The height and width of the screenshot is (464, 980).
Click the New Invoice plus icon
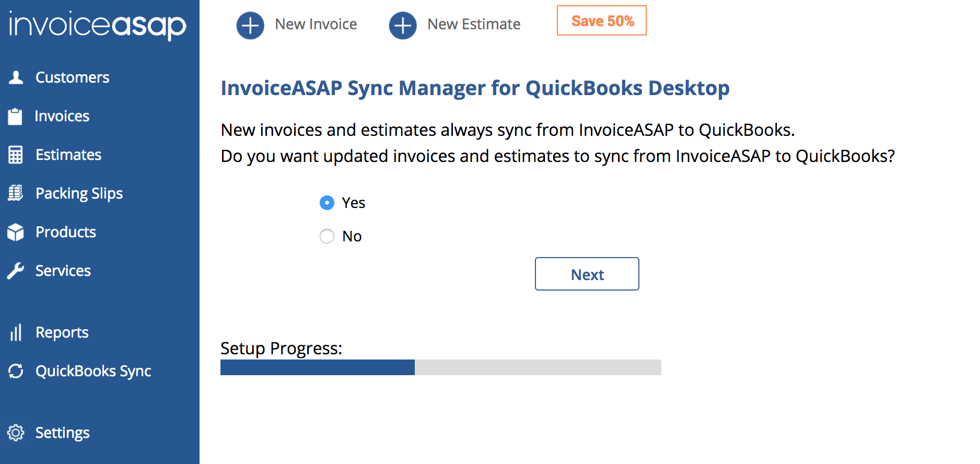(x=250, y=25)
